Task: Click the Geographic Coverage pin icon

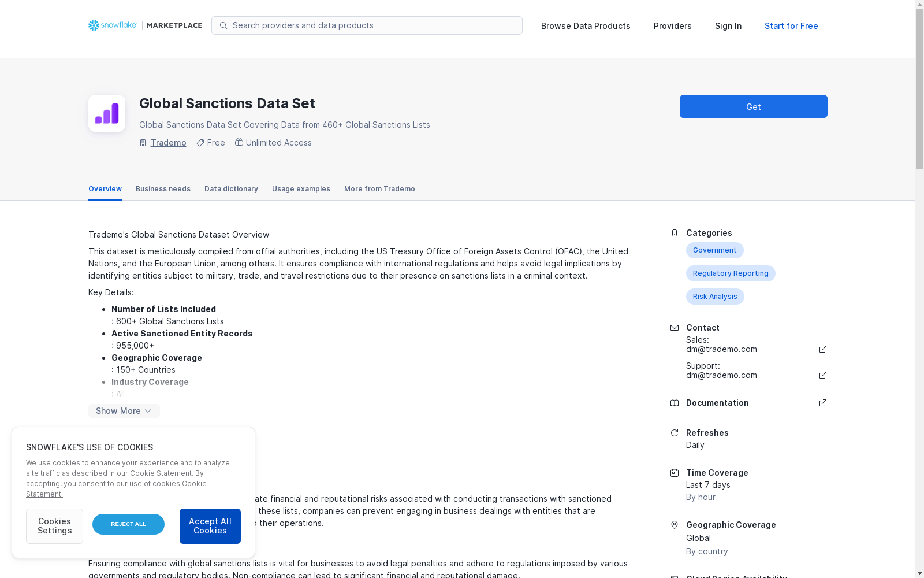Action: coord(674,525)
